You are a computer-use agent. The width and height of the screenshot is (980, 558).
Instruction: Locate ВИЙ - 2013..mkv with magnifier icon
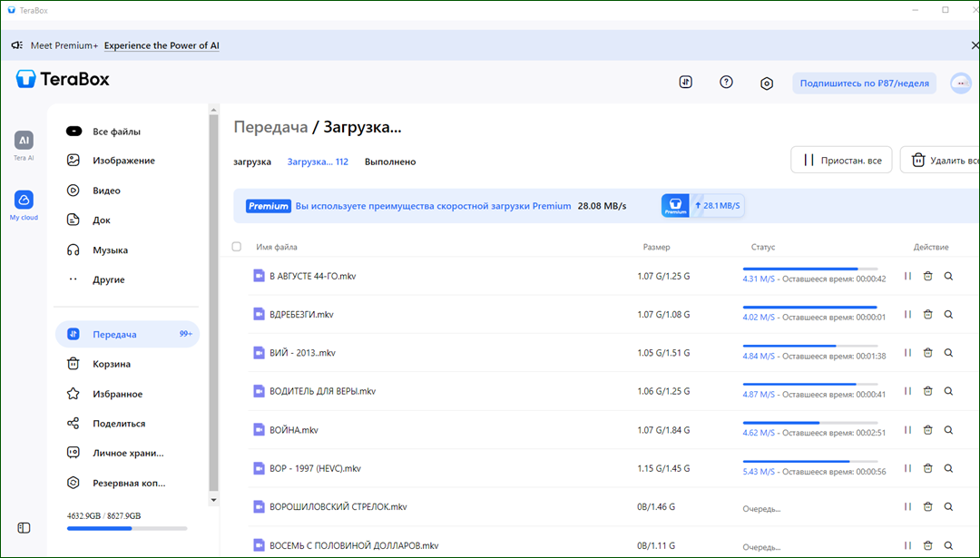tap(948, 353)
